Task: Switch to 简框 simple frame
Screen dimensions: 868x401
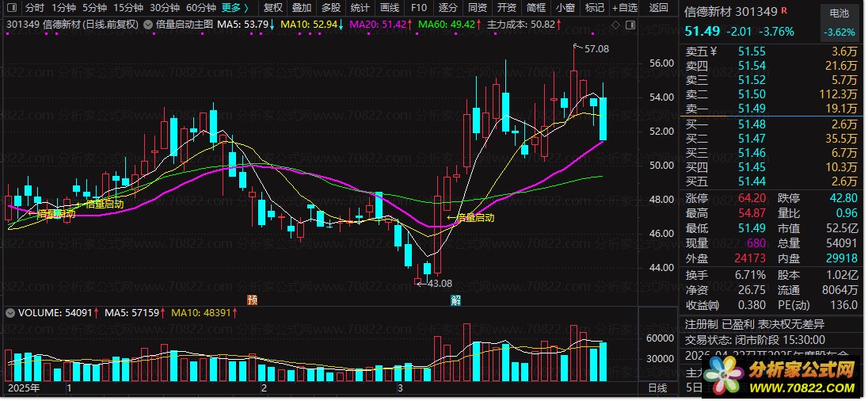Action: pyautogui.click(x=536, y=8)
